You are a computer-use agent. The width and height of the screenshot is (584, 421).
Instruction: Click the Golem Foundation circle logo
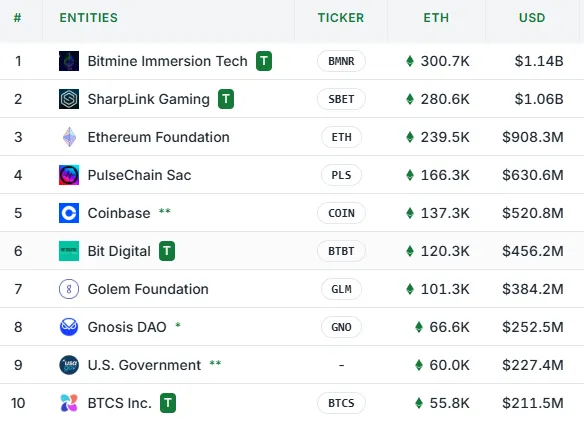click(69, 289)
